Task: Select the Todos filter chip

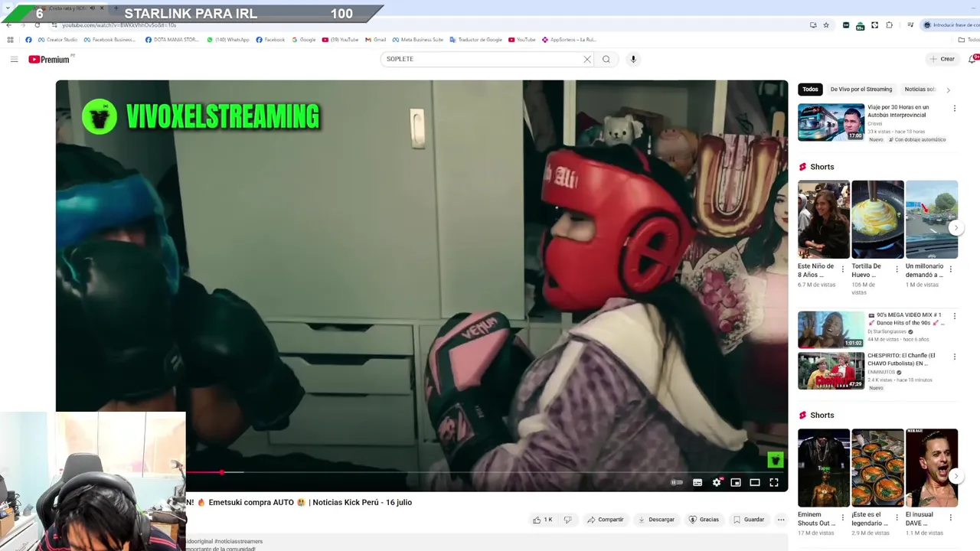Action: pyautogui.click(x=810, y=90)
